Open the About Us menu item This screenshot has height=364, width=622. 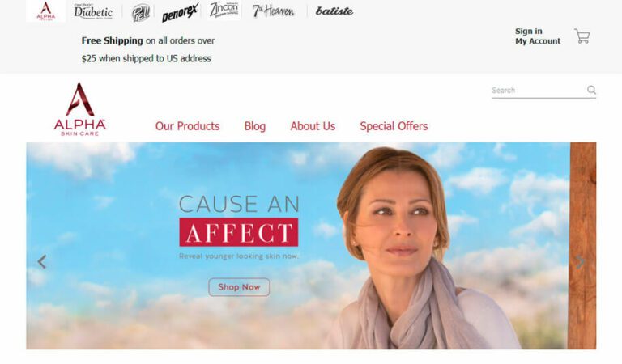click(313, 126)
